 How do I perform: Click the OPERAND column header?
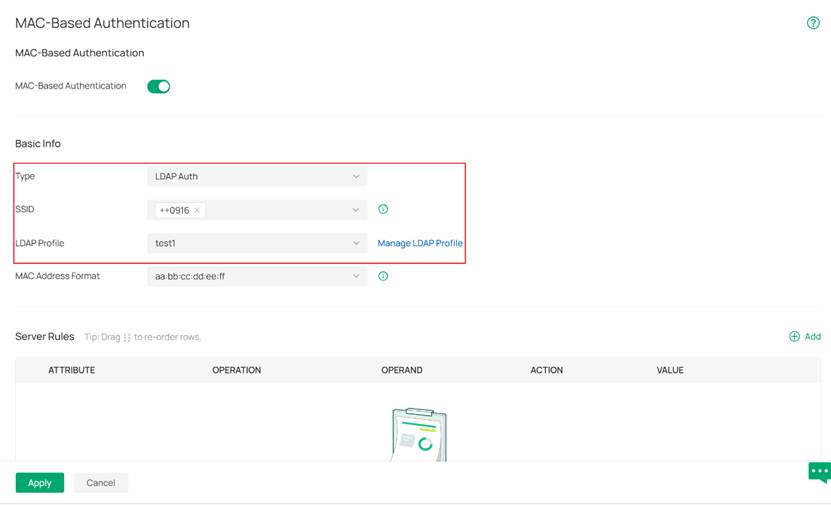(x=402, y=370)
